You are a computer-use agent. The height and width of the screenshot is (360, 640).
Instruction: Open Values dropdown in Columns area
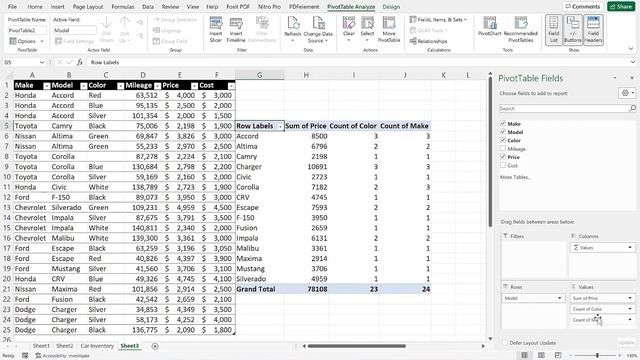click(630, 248)
